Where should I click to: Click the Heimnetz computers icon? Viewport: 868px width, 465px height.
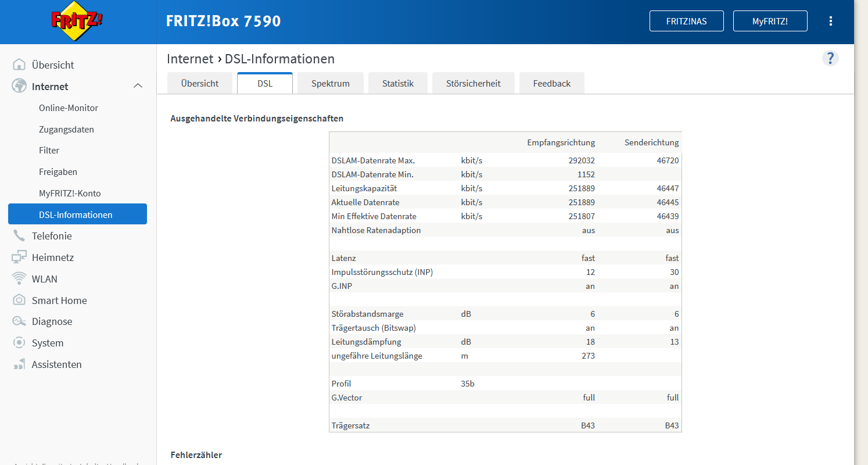(19, 257)
